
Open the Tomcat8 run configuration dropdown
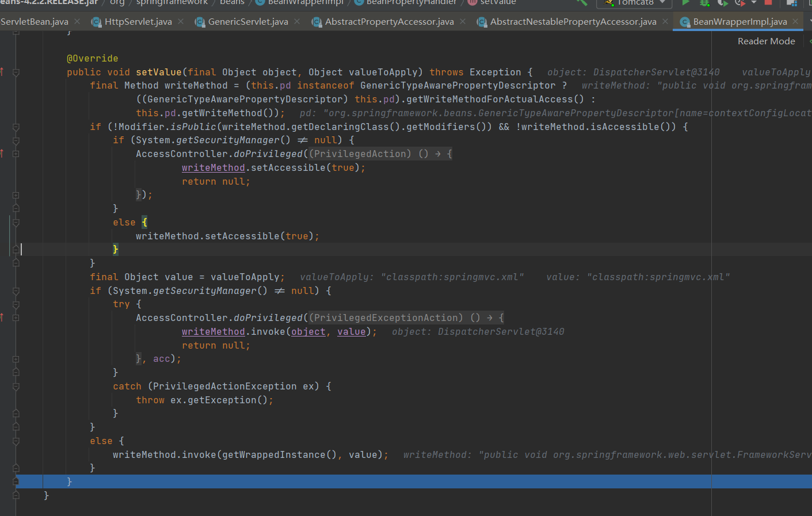(634, 3)
